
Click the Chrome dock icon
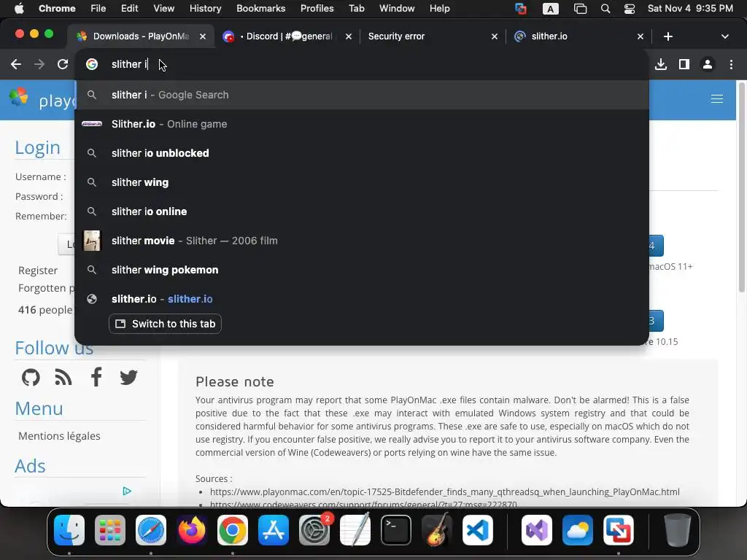tap(233, 530)
